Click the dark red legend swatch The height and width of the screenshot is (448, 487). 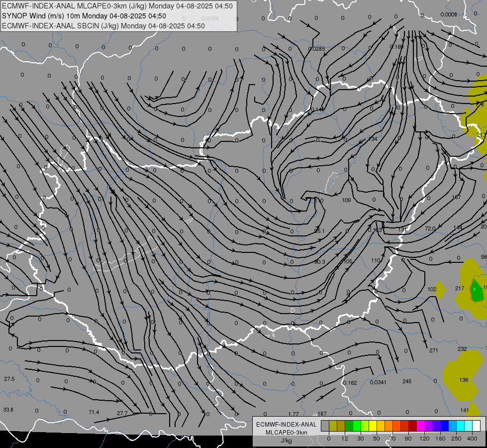coord(412,426)
